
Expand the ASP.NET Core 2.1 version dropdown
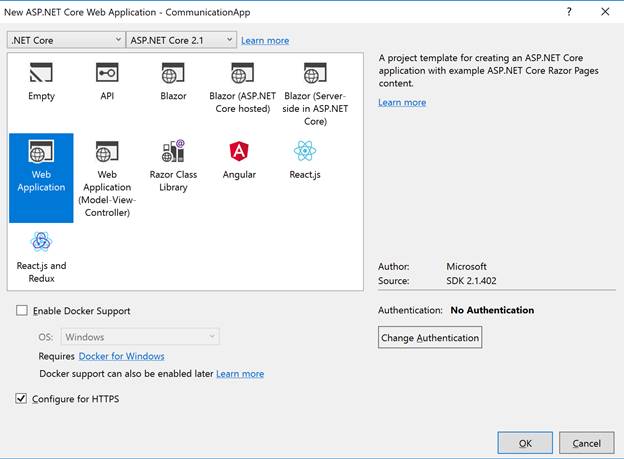click(181, 40)
